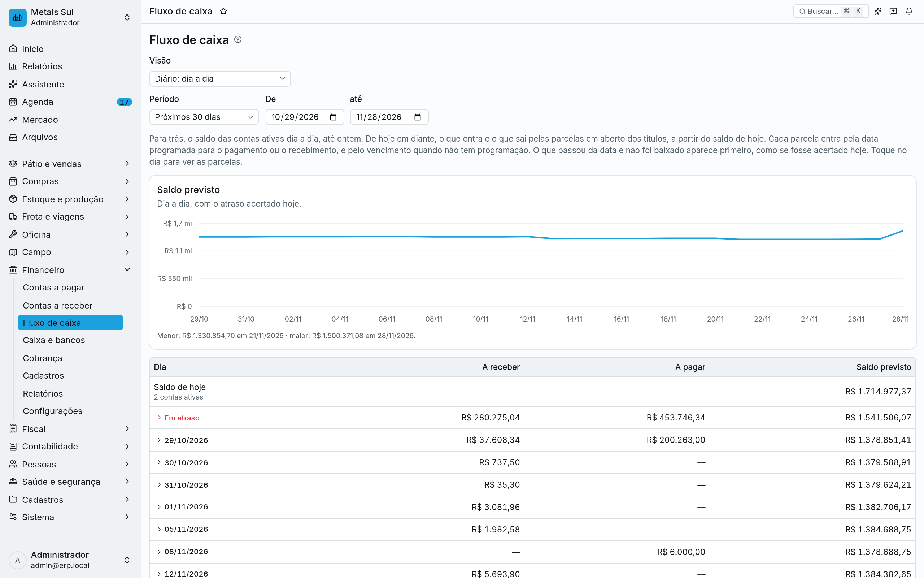Open Mercado in the sidebar
The width and height of the screenshot is (924, 578).
point(71,120)
